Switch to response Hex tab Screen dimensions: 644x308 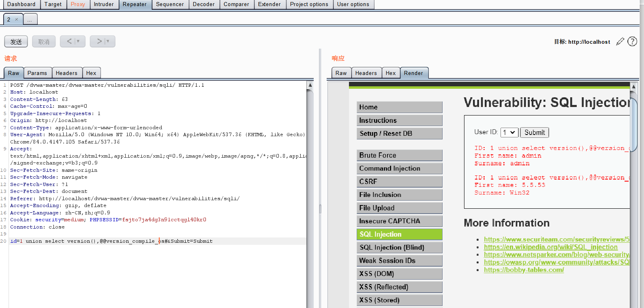pos(391,73)
